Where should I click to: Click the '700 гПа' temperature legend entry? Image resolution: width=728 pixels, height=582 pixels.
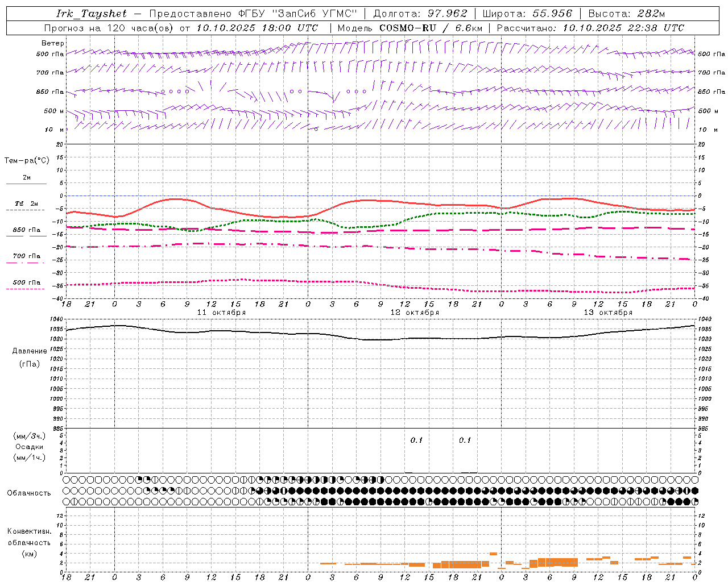coord(27,256)
